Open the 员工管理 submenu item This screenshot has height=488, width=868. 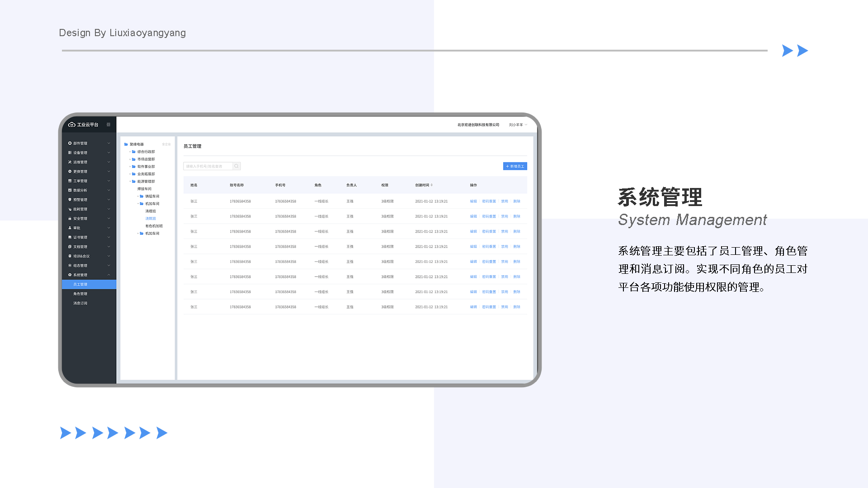point(89,284)
